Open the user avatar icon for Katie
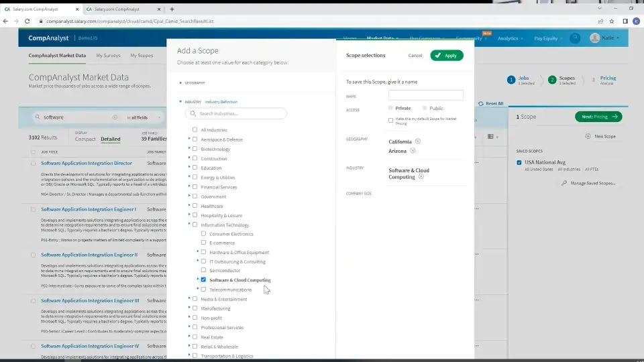 [594, 38]
